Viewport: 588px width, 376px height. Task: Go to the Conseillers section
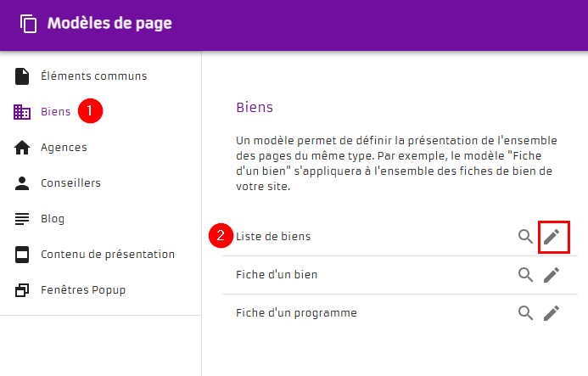click(70, 183)
